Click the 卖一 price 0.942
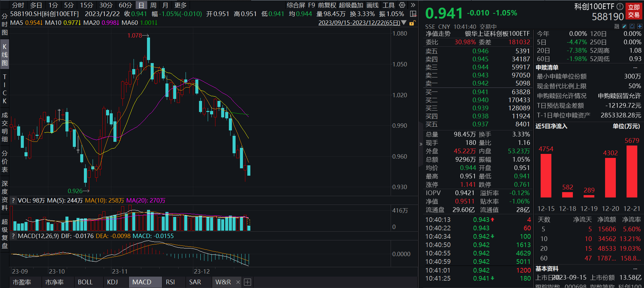 pos(480,83)
